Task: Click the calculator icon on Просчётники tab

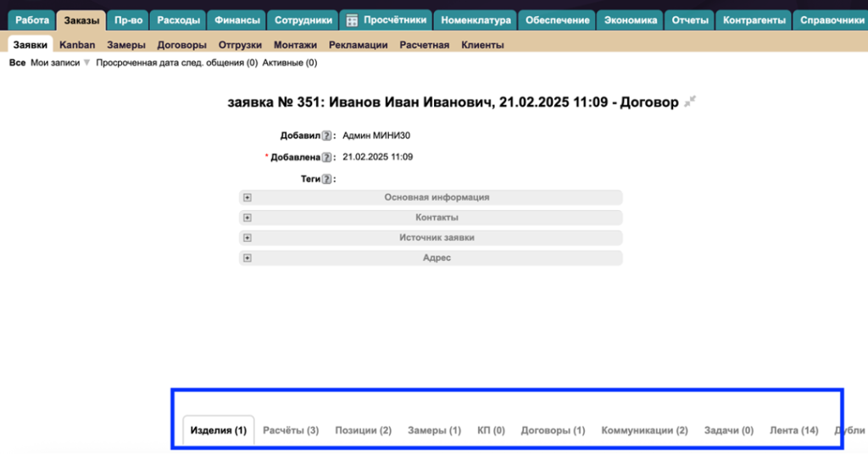Action: point(353,20)
